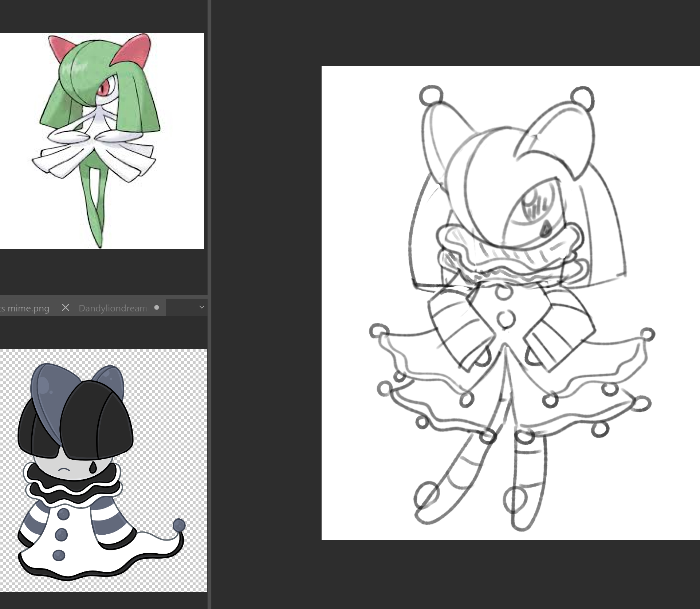Image resolution: width=700 pixels, height=609 pixels.
Task: Click the Kirlia reference image
Action: tap(102, 141)
